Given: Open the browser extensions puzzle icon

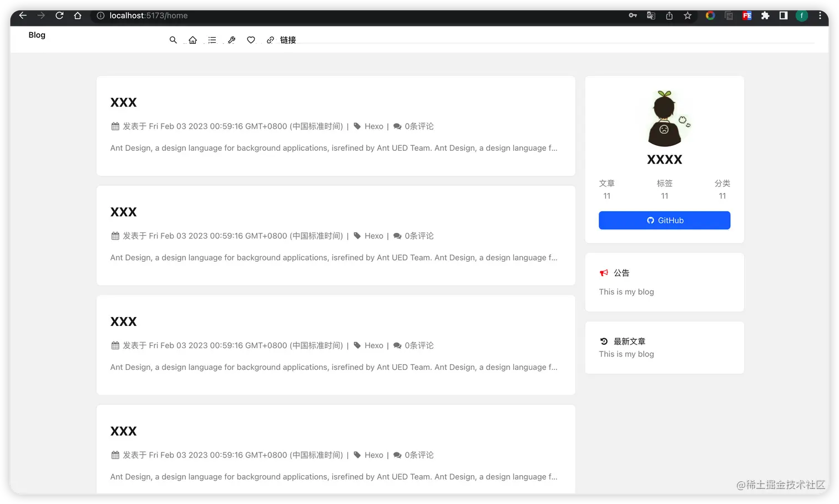Looking at the screenshot, I should tap(765, 16).
